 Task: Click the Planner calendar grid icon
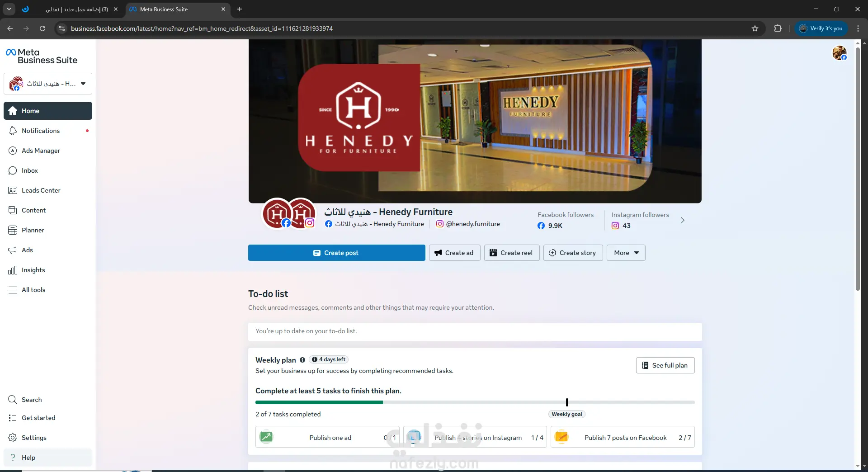pyautogui.click(x=13, y=230)
